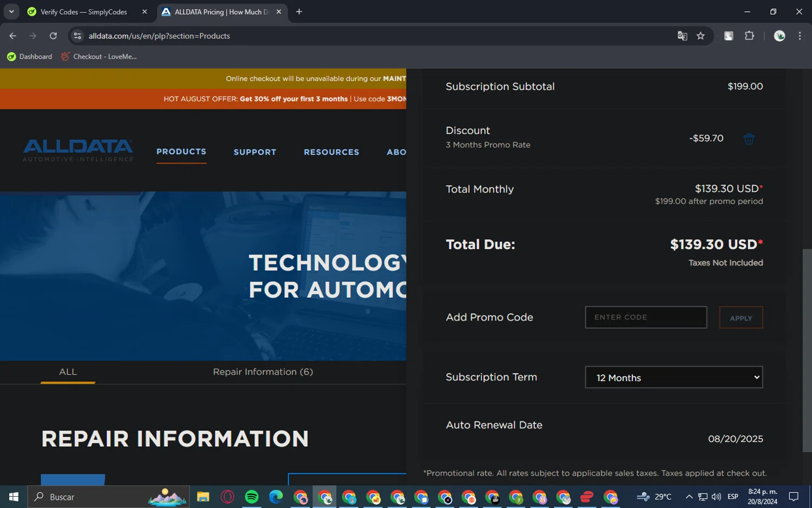Screen dimensions: 812x508
Task: Click the Windows Buscar search box
Action: pyautogui.click(x=108, y=497)
